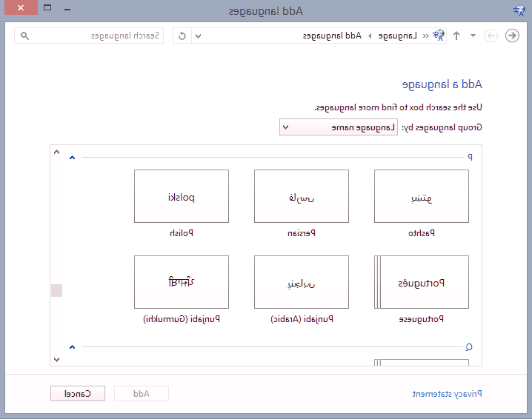532x419 pixels.
Task: Open the Privacy statement link
Action: 447,394
